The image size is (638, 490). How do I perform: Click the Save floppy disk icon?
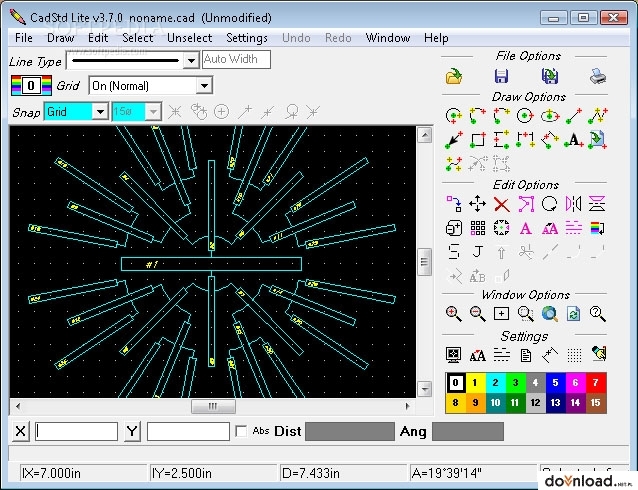[x=501, y=76]
